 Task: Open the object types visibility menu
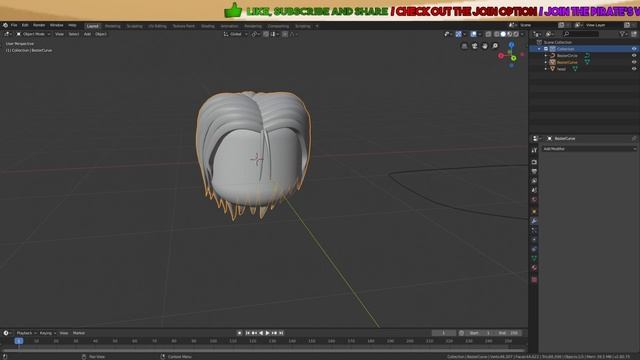[x=448, y=34]
